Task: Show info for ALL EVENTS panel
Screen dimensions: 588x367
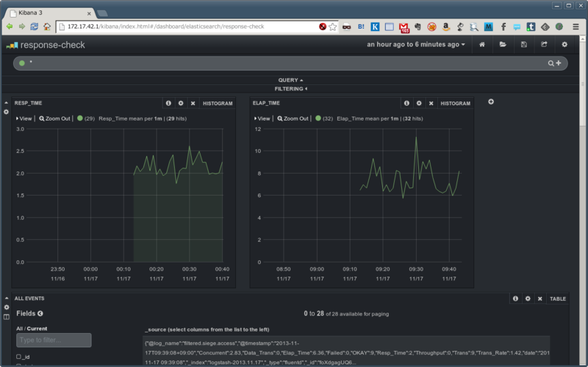Action: tap(515, 299)
